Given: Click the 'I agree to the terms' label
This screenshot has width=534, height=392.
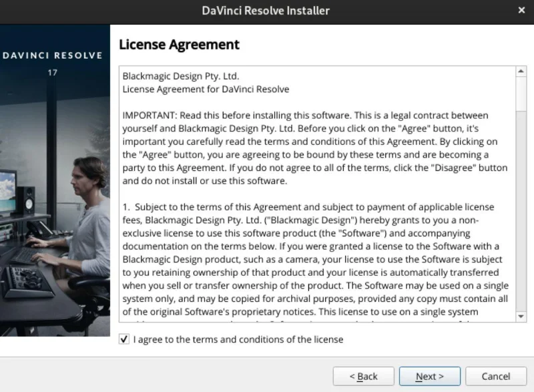Looking at the screenshot, I should pyautogui.click(x=238, y=339).
